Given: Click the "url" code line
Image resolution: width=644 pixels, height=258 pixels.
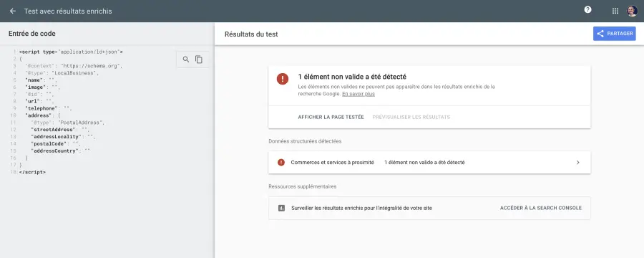Looking at the screenshot, I should pos(39,101).
